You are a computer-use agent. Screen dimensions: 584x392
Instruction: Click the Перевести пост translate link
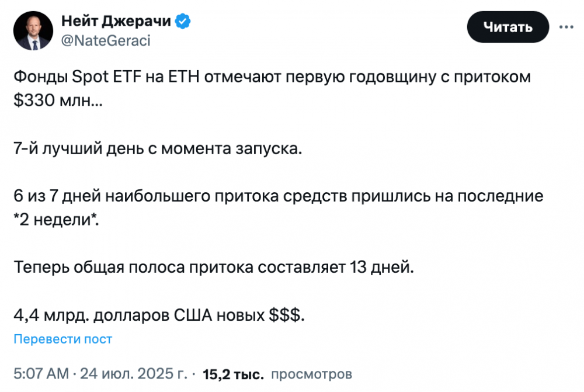(62, 339)
